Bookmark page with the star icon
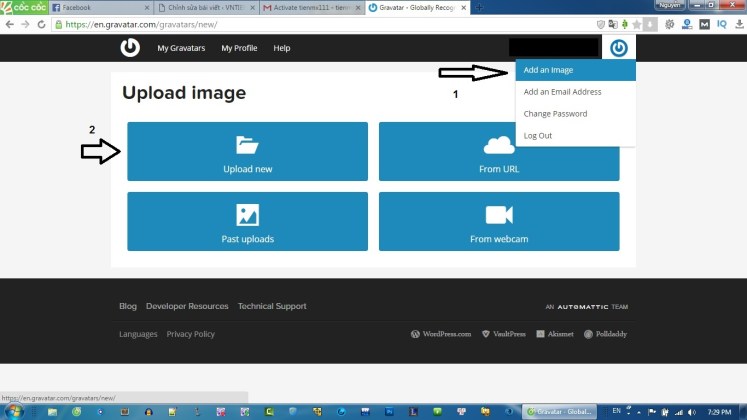Viewport: 747px width, 420px height. (x=636, y=24)
